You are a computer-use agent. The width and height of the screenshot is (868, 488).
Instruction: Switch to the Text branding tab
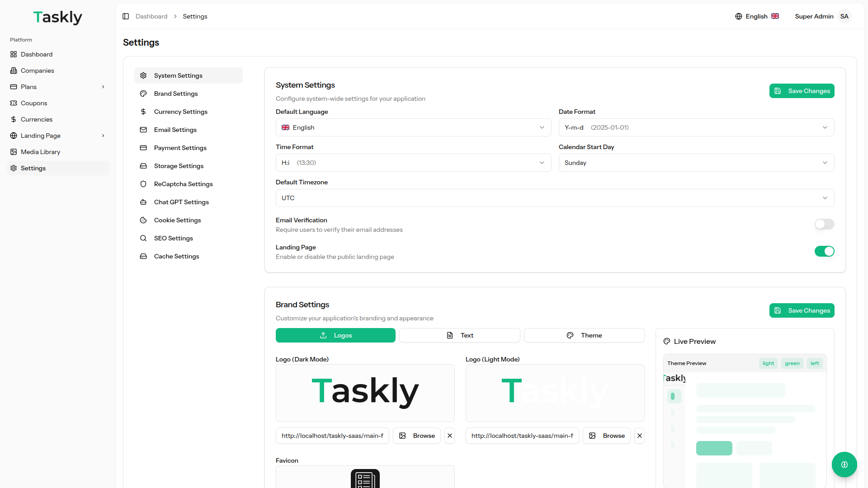tap(459, 335)
